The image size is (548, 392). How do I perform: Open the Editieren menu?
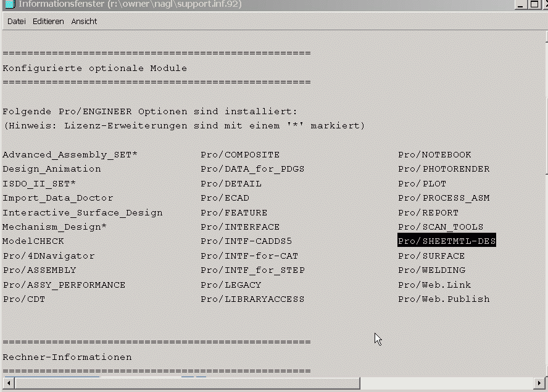coord(48,22)
